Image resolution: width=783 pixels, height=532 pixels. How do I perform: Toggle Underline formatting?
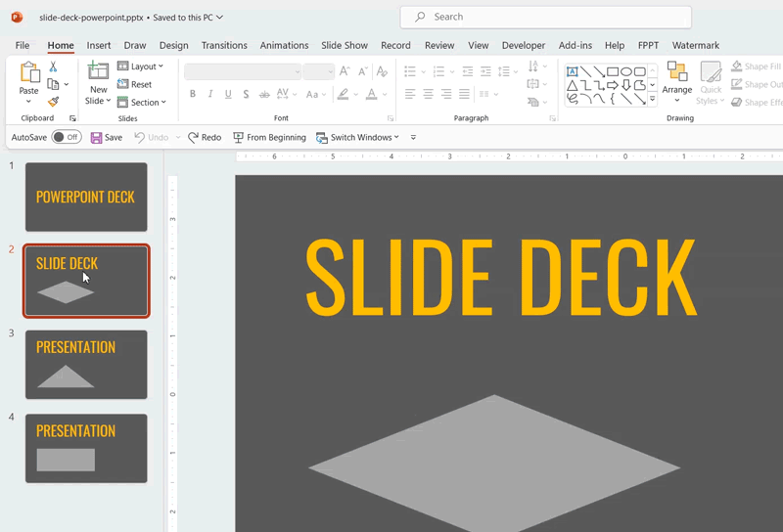tap(228, 94)
